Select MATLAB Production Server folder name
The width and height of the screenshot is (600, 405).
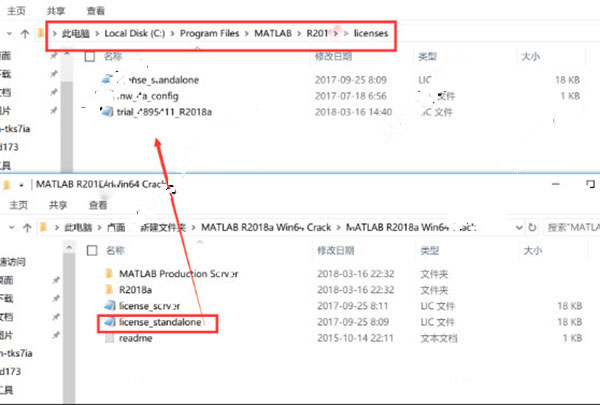[x=179, y=274]
